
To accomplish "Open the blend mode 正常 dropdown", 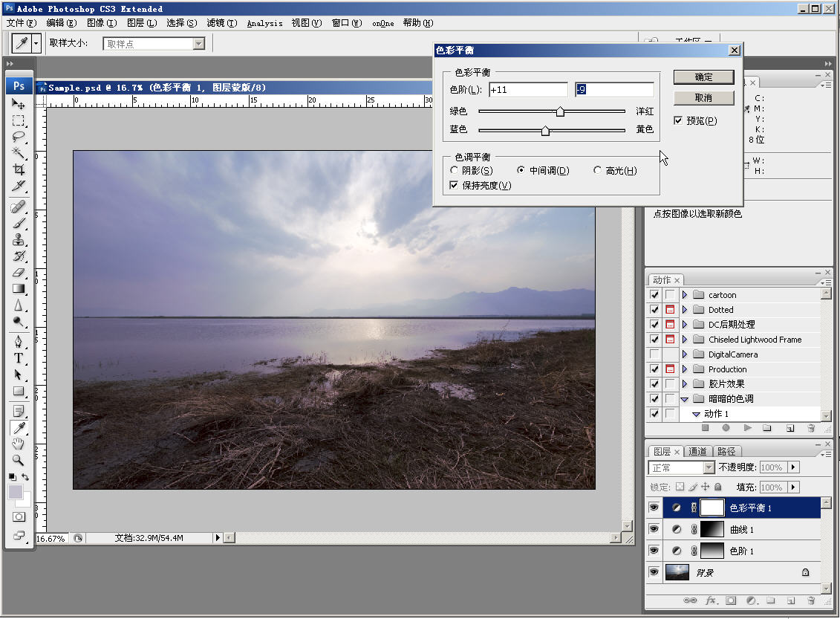I will point(709,467).
